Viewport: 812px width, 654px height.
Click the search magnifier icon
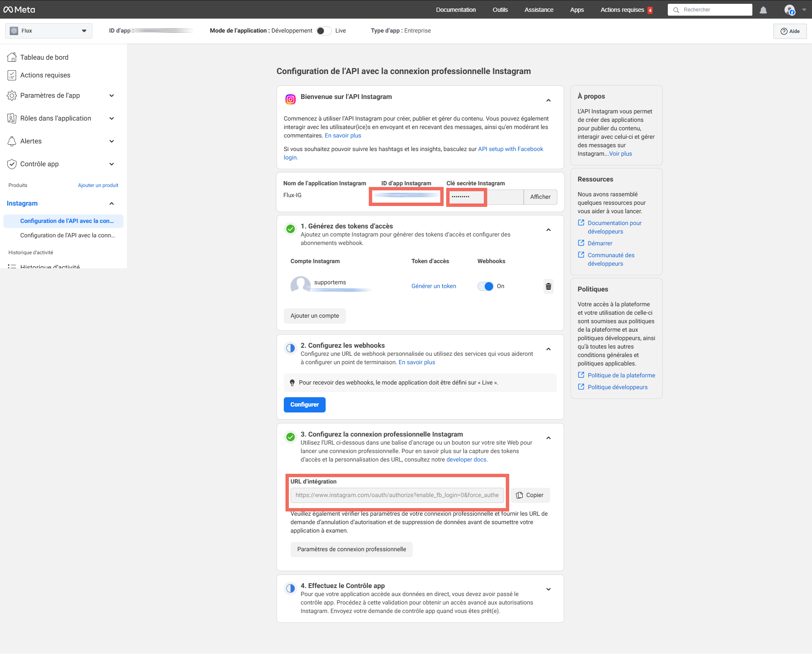[676, 10]
